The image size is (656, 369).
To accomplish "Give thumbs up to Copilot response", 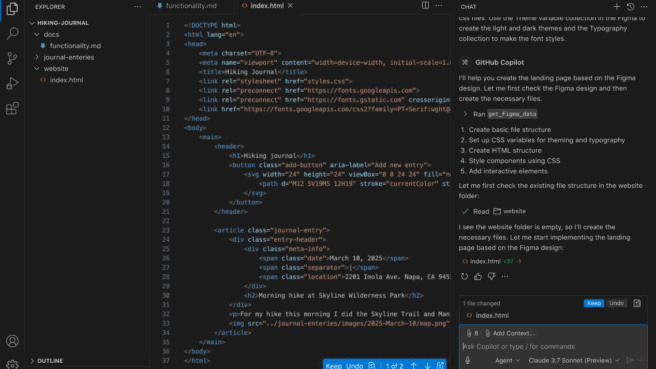I will 478,277.
